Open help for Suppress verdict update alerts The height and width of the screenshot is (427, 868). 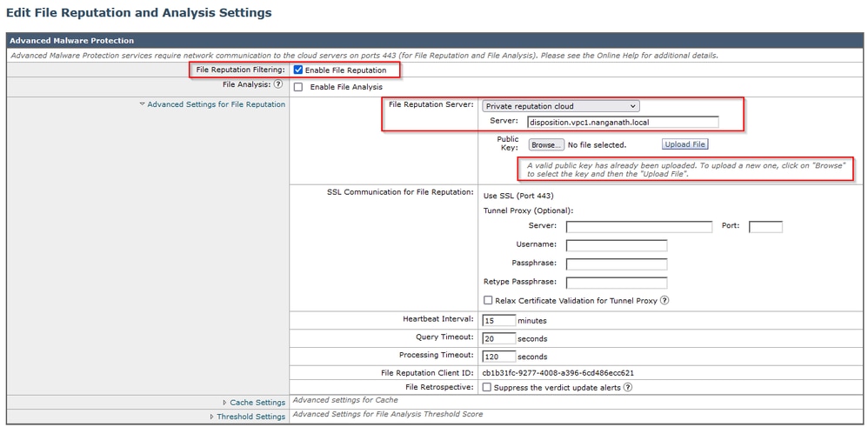click(x=628, y=388)
